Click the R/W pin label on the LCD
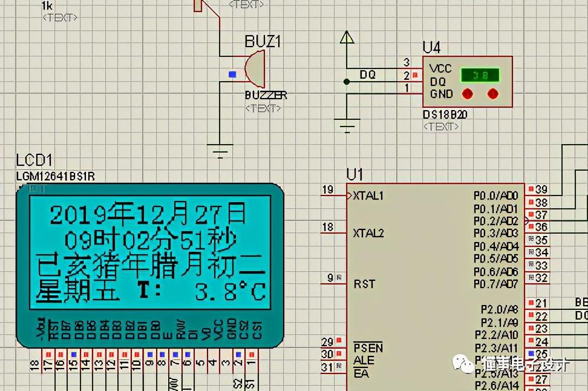Viewport: 588px width, 391px height. point(181,329)
